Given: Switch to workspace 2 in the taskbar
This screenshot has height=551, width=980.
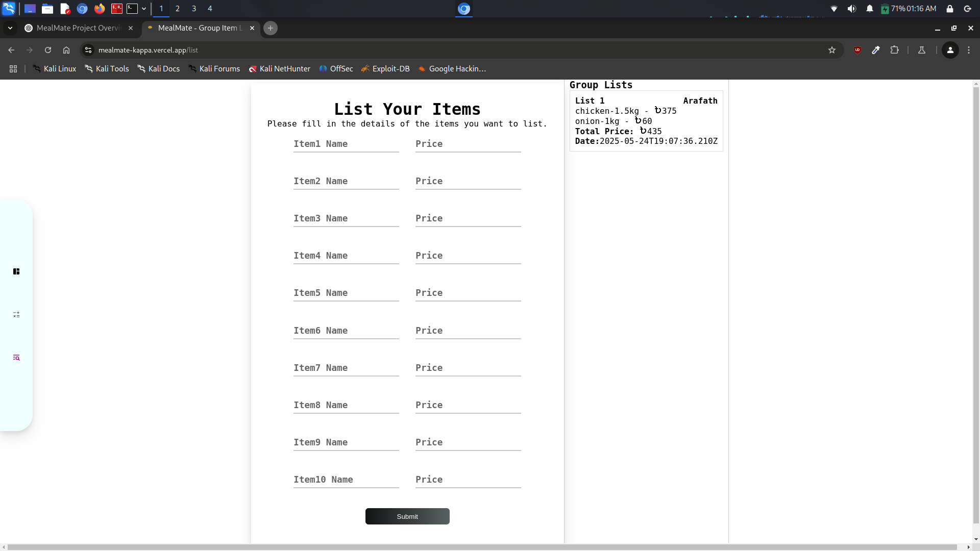Looking at the screenshot, I should coord(178,8).
